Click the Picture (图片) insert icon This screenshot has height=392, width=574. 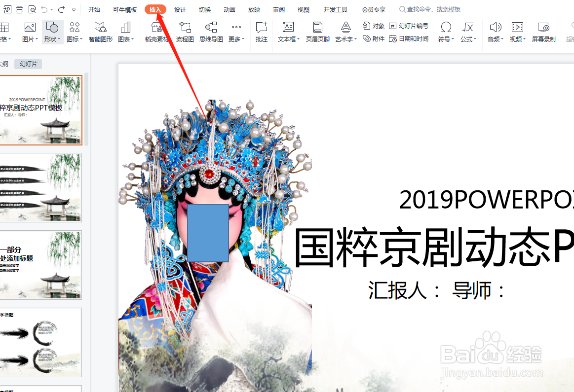click(30, 27)
